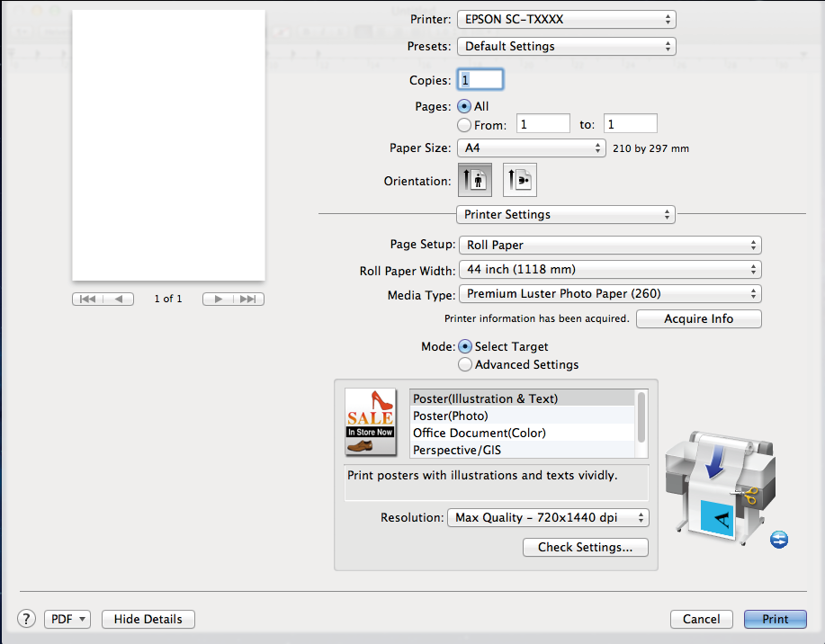This screenshot has height=644, width=825.
Task: Open help with question mark icon
Action: 27,619
